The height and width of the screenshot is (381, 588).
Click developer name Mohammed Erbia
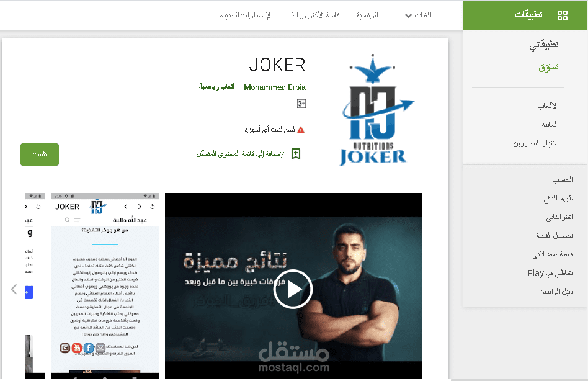(x=275, y=87)
